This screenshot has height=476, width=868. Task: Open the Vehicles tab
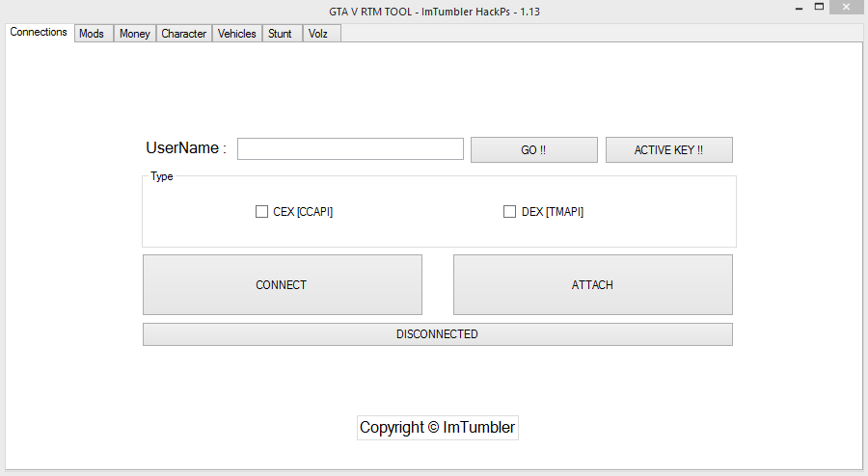236,34
